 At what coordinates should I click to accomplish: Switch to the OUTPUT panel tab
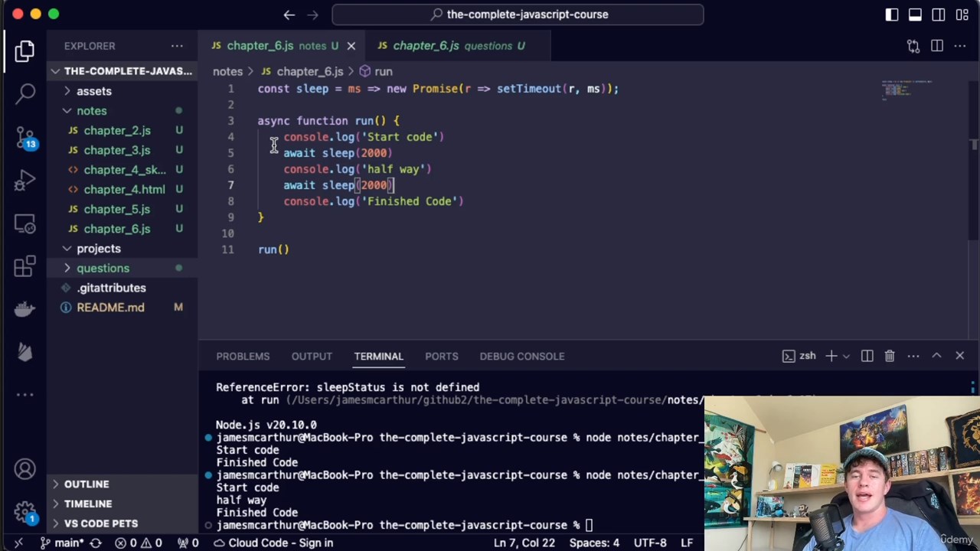pyautogui.click(x=312, y=356)
